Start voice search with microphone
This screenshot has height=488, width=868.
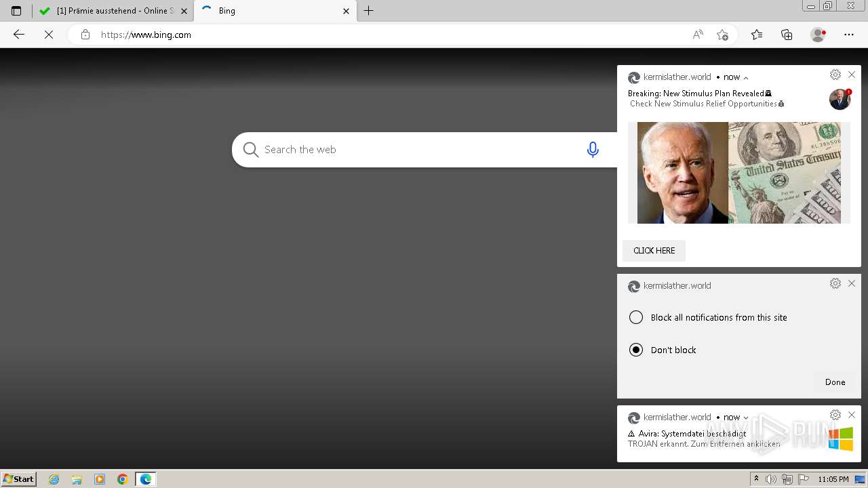pos(593,150)
